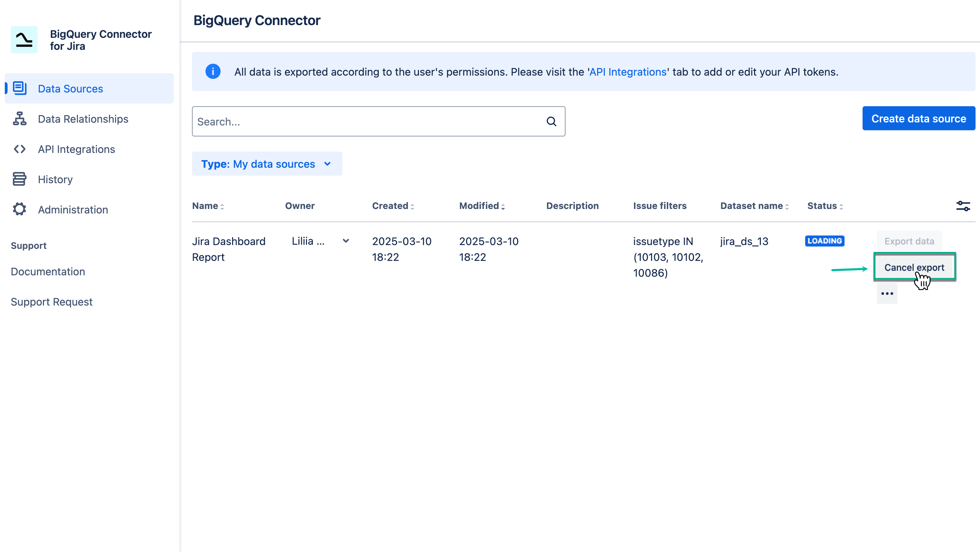
Task: Open the API Integrations code icon
Action: coord(20,149)
